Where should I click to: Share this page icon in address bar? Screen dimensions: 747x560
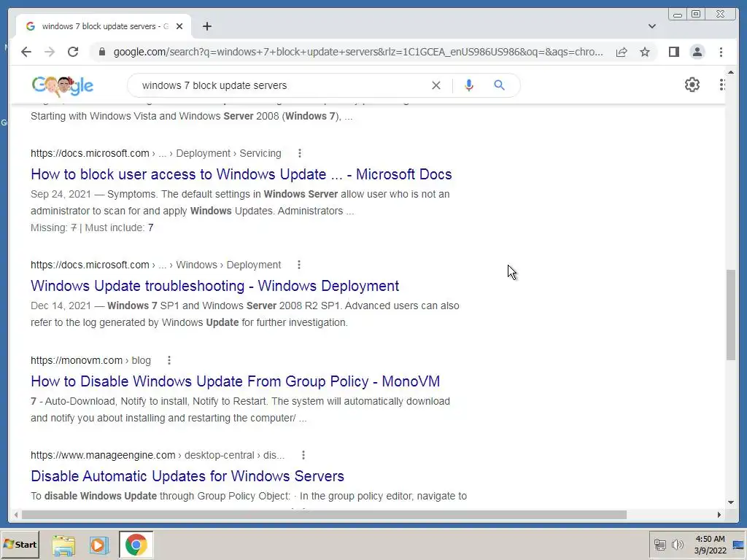[x=622, y=52]
